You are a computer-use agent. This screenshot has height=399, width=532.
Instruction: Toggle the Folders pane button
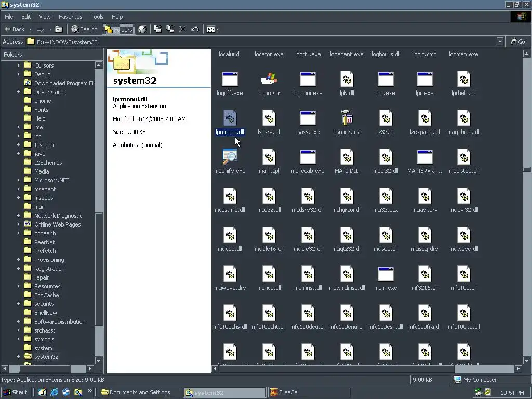(x=119, y=29)
